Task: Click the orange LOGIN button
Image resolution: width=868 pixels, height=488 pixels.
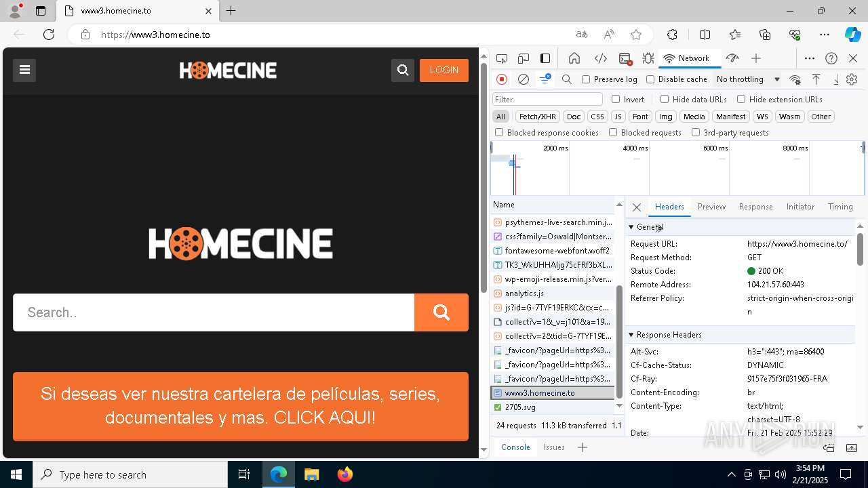Action: (x=444, y=70)
